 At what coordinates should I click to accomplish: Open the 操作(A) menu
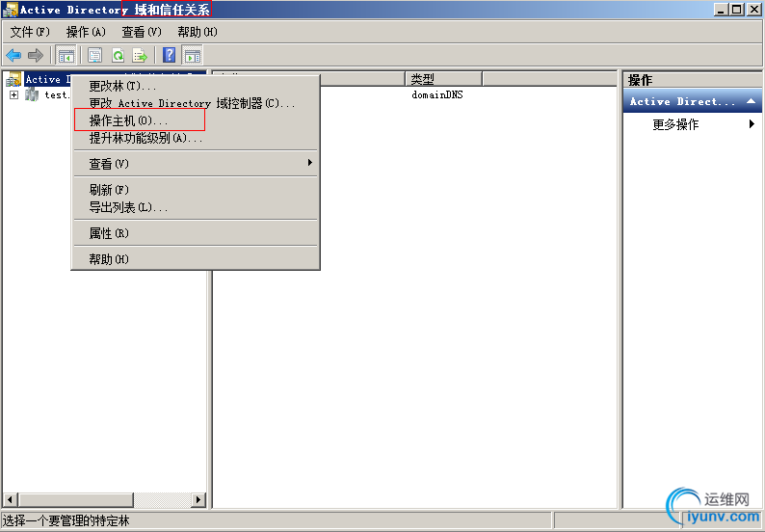pos(86,32)
